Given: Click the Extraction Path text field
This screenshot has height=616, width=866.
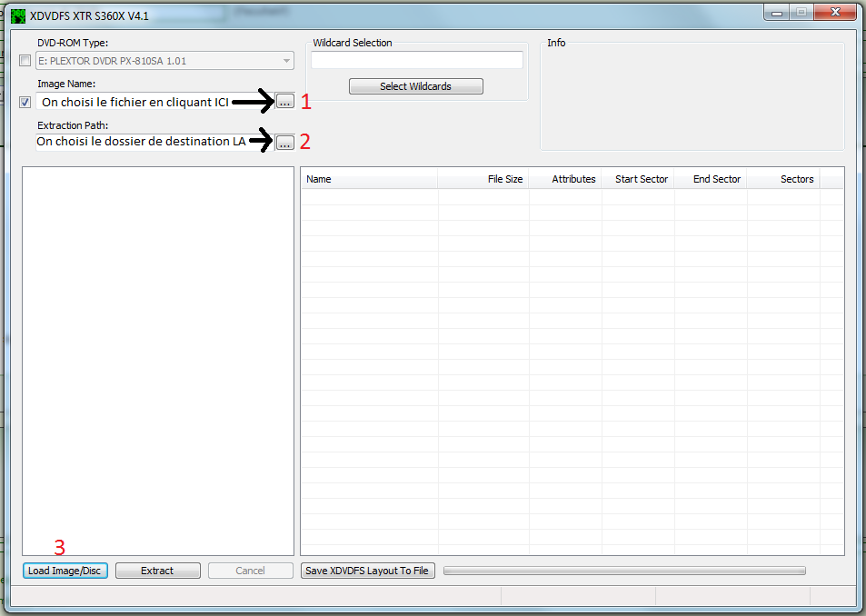Looking at the screenshot, I should (x=155, y=143).
